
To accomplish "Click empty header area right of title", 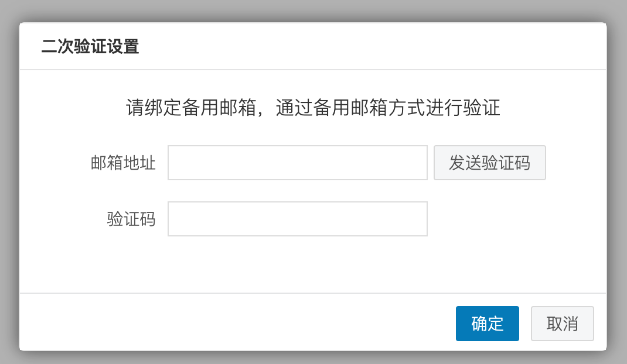I will point(375,47).
